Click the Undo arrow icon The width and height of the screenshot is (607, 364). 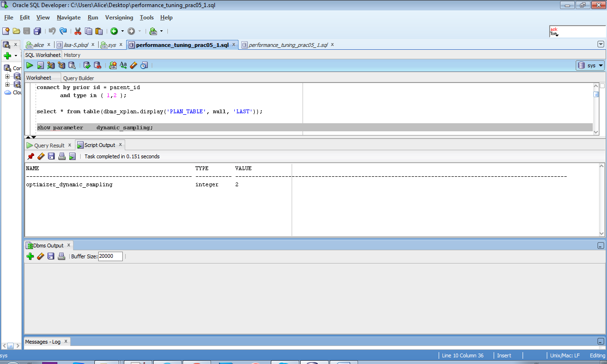click(x=52, y=31)
